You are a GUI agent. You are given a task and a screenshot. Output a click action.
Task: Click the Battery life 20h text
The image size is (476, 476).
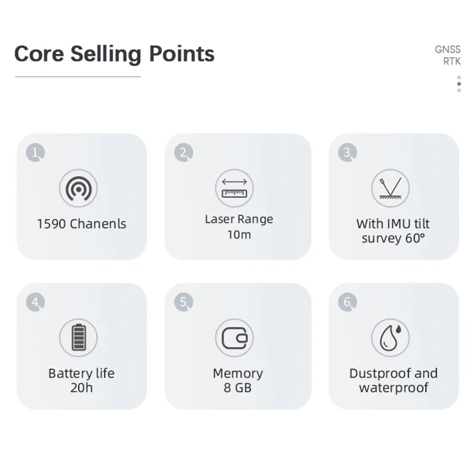click(x=82, y=380)
